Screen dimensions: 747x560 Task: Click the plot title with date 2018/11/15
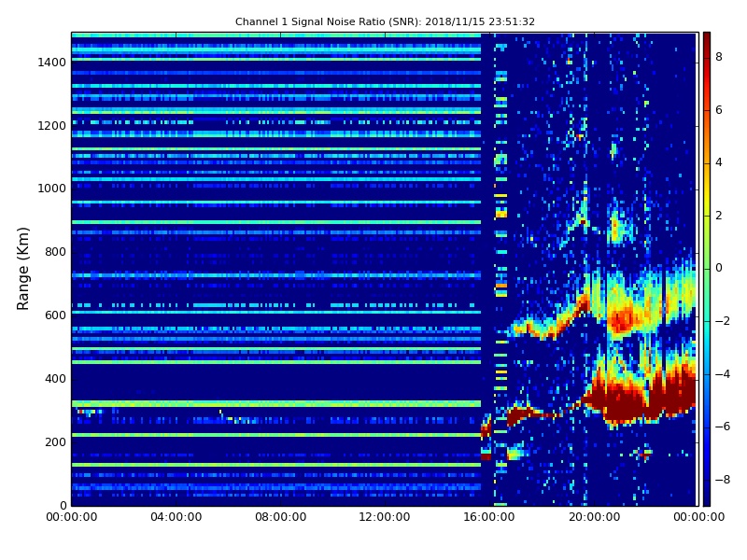[385, 21]
